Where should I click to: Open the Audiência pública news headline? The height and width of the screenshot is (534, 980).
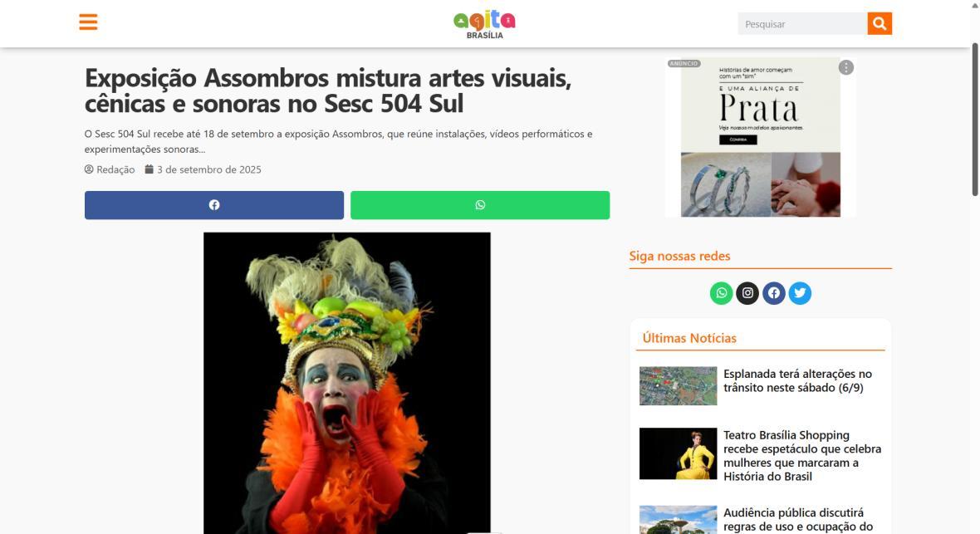(798, 520)
